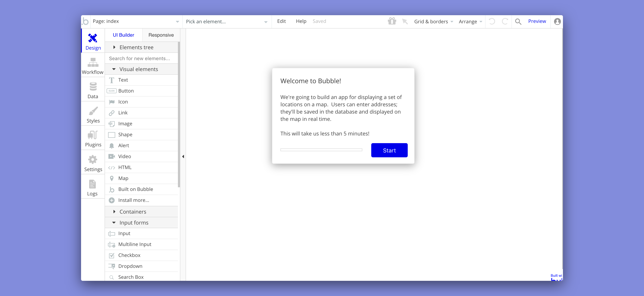This screenshot has width=644, height=296.
Task: Select the Input form element
Action: tap(141, 234)
